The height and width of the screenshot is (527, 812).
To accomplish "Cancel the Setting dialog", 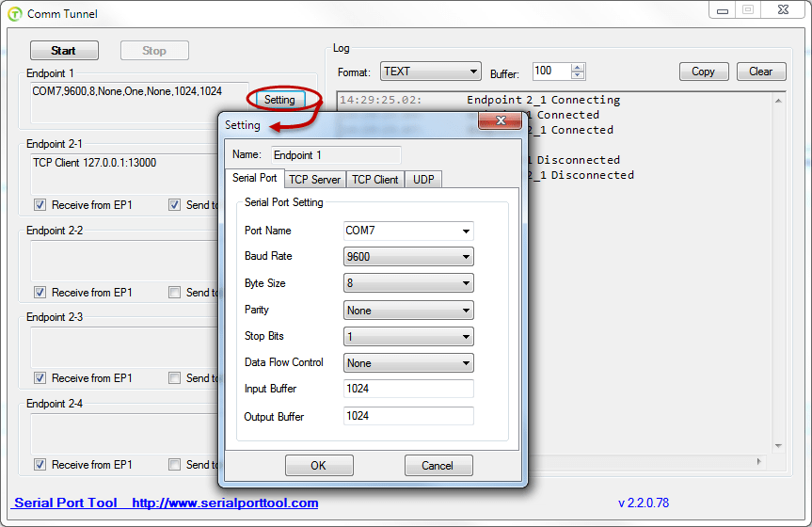I will [438, 465].
